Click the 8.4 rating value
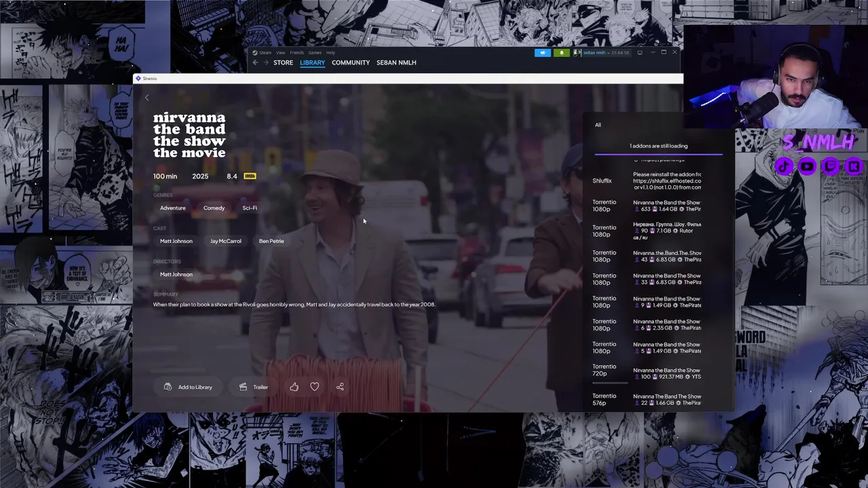 tap(232, 176)
